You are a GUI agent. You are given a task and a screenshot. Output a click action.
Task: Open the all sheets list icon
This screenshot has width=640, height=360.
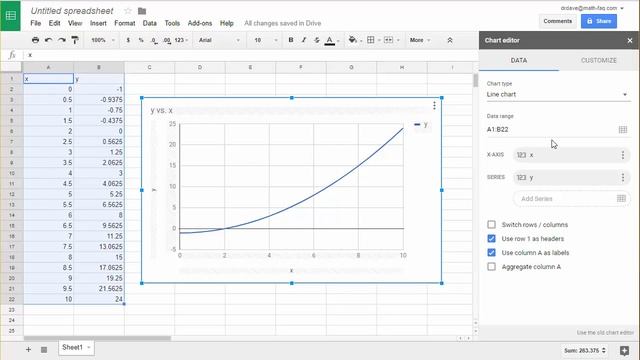[x=44, y=349]
